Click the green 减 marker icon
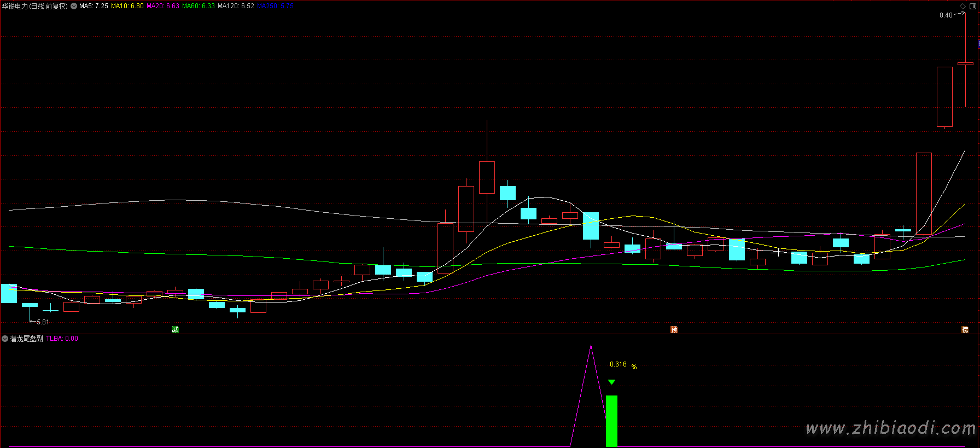Image resolution: width=980 pixels, height=448 pixels. point(175,329)
